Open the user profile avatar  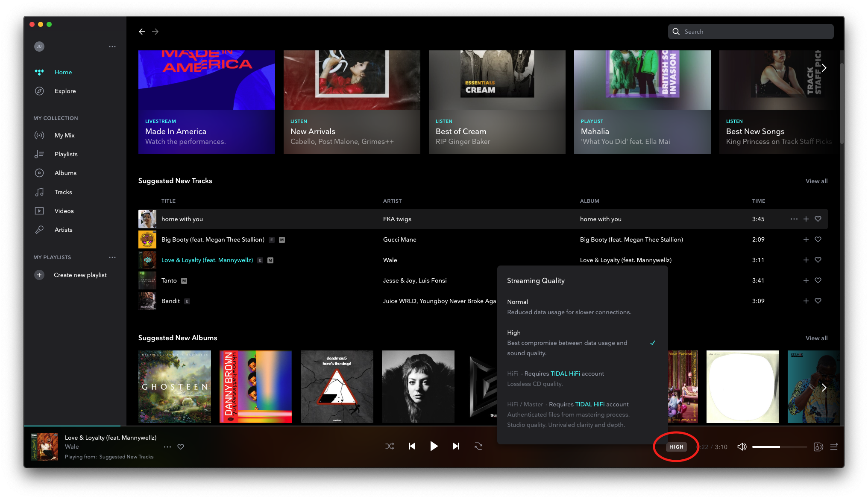tap(39, 47)
